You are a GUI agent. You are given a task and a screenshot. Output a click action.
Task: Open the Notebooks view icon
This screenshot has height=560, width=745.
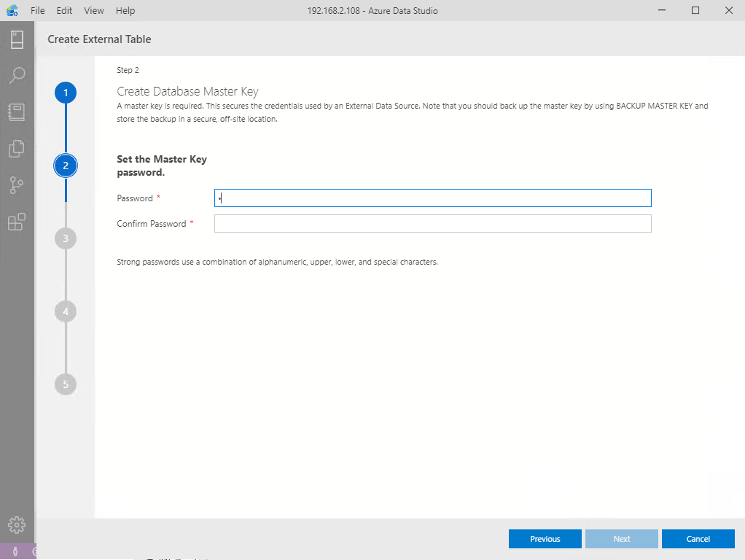pyautogui.click(x=17, y=112)
